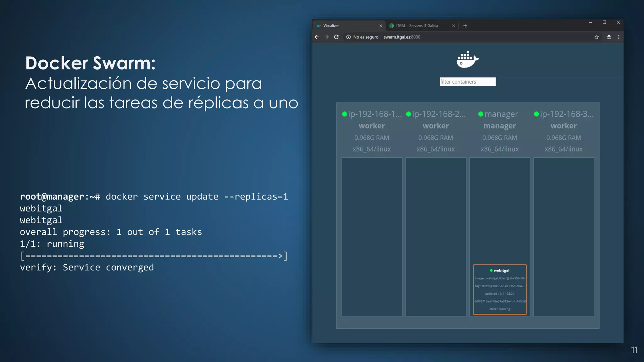This screenshot has height=362, width=644.
Task: Click the 'No es seguro' site info icon
Action: pos(348,37)
